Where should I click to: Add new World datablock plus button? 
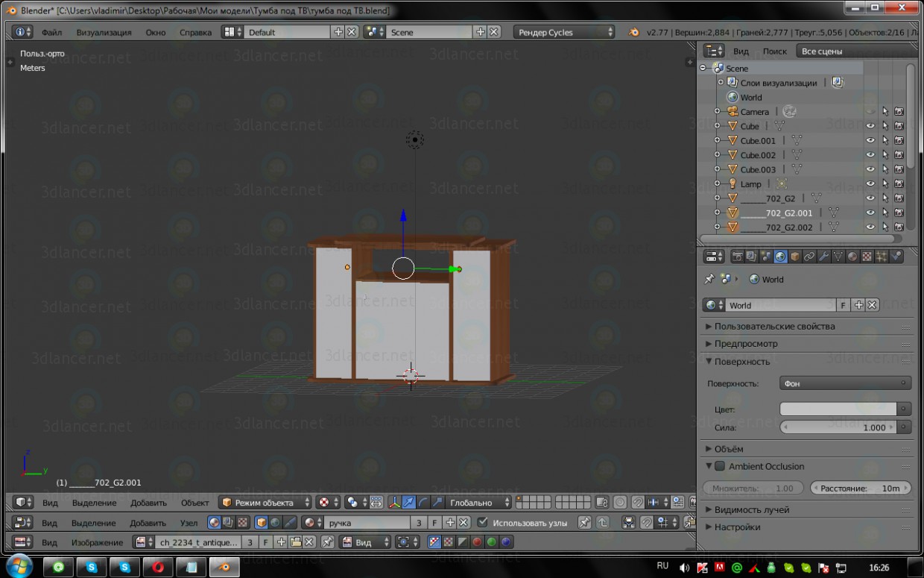point(858,305)
